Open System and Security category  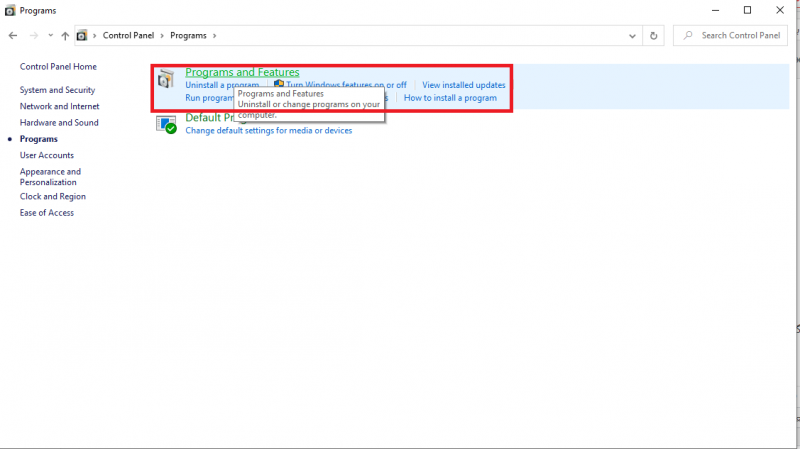click(x=57, y=90)
